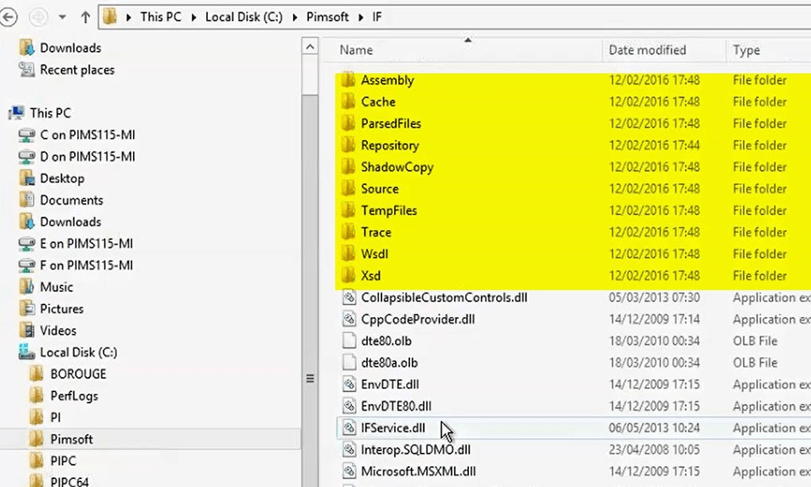
Task: Select Pictures in navigation pane
Action: (62, 309)
